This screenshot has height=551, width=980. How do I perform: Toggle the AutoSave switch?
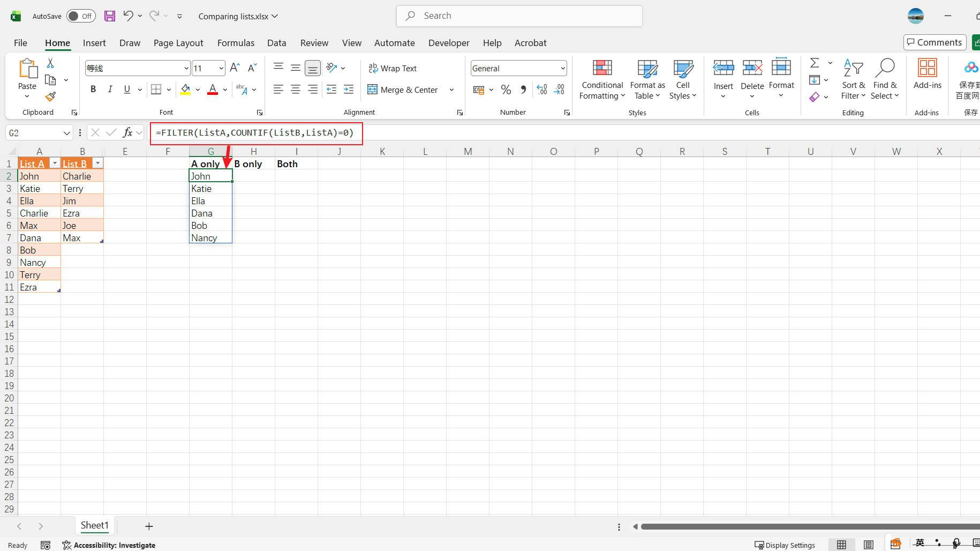tap(81, 16)
